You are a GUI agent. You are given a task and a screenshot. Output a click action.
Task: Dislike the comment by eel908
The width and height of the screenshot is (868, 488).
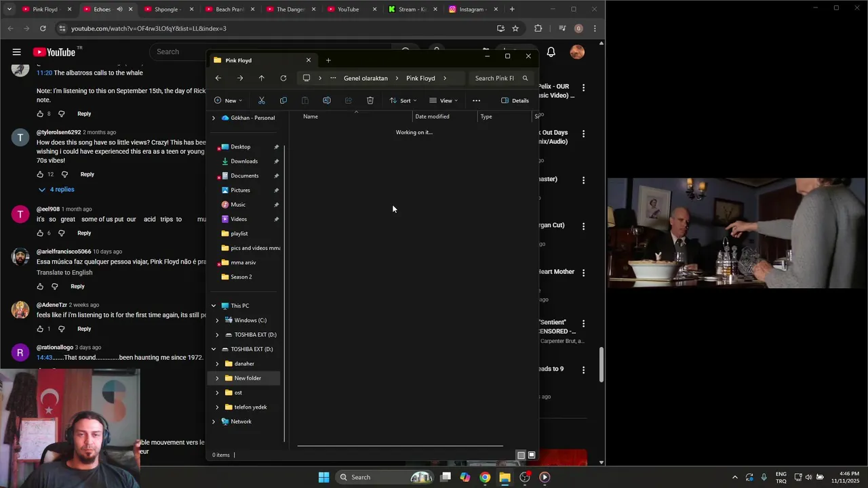[61, 233]
